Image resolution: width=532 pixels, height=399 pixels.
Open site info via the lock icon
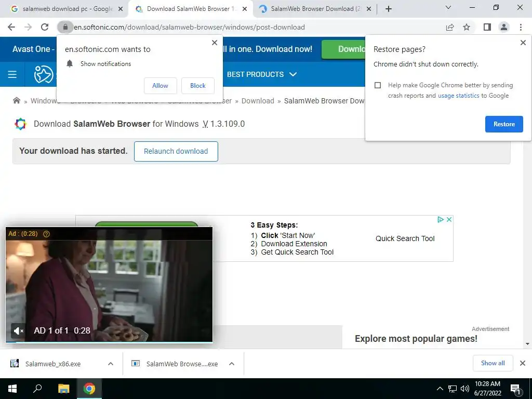(65, 27)
